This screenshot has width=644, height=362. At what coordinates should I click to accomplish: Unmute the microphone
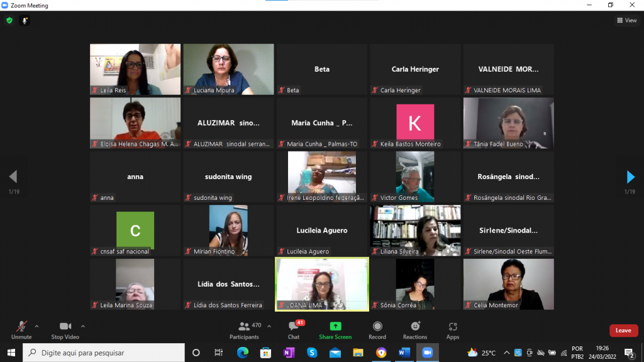click(21, 329)
